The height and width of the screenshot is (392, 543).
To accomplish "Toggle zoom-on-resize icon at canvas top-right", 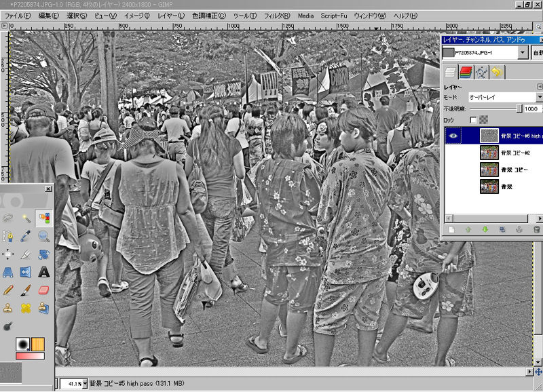I will pyautogui.click(x=538, y=26).
